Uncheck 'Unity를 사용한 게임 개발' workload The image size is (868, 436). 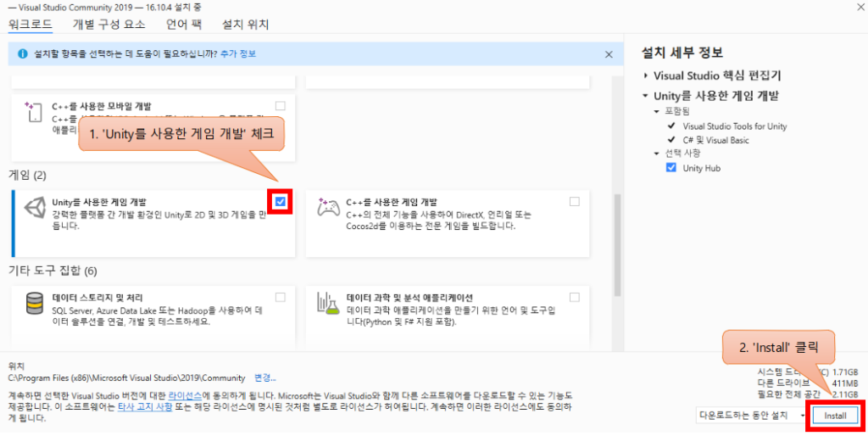click(x=281, y=202)
